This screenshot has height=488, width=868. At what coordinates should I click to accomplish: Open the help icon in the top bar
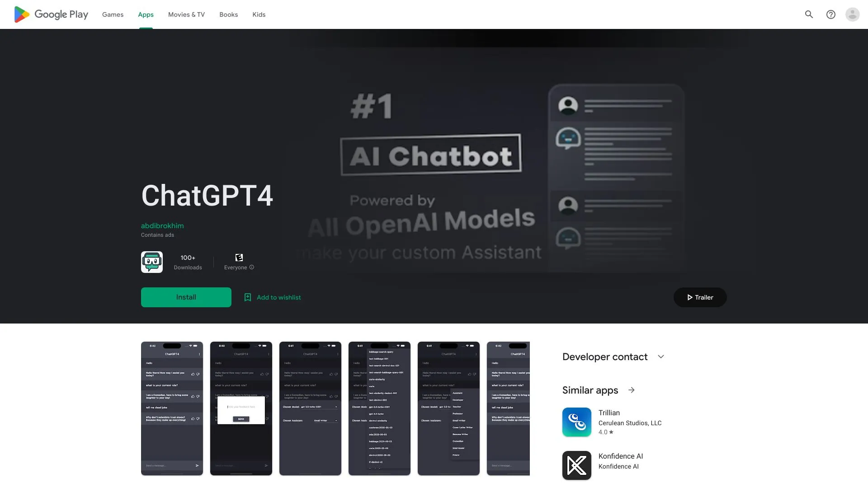831,14
